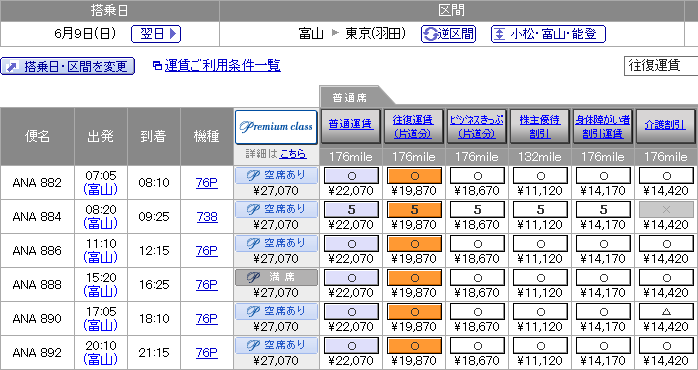Click Premium 満席 indicator for ANA 888
Image resolution: width=698 pixels, height=370 pixels.
click(x=276, y=277)
